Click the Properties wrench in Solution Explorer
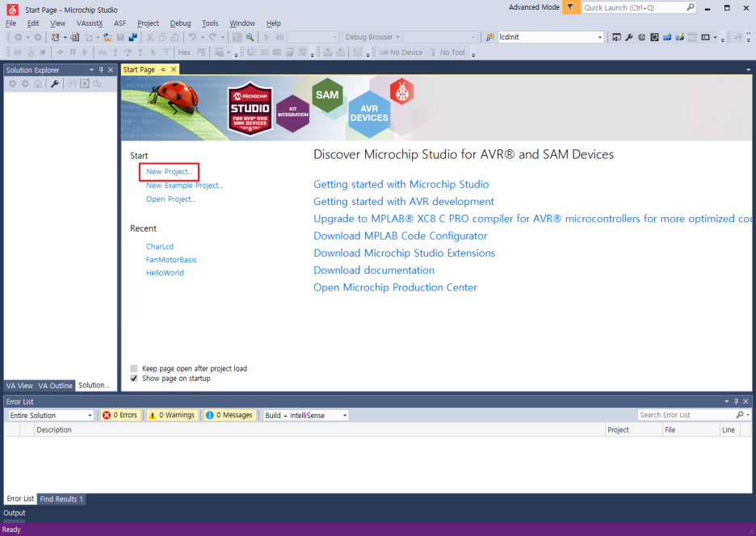756x536 pixels. pyautogui.click(x=55, y=84)
